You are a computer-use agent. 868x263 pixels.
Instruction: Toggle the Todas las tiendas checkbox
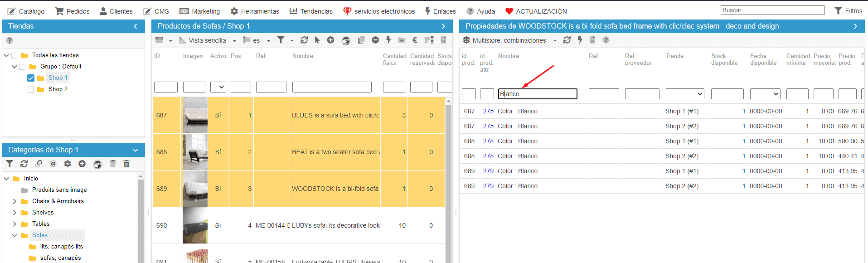click(x=15, y=55)
